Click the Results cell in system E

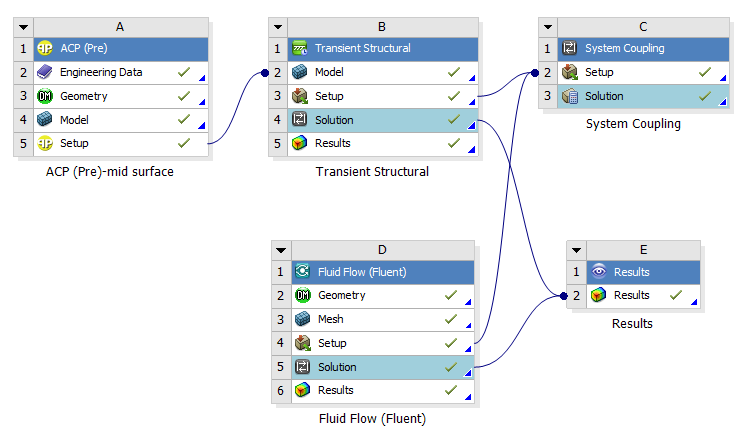(643, 295)
